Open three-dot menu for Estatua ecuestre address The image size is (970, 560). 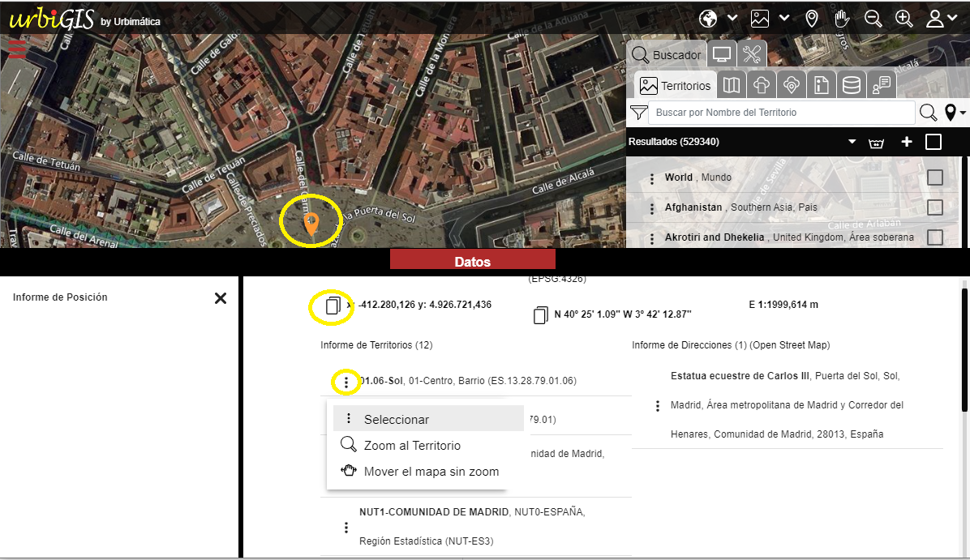(657, 405)
